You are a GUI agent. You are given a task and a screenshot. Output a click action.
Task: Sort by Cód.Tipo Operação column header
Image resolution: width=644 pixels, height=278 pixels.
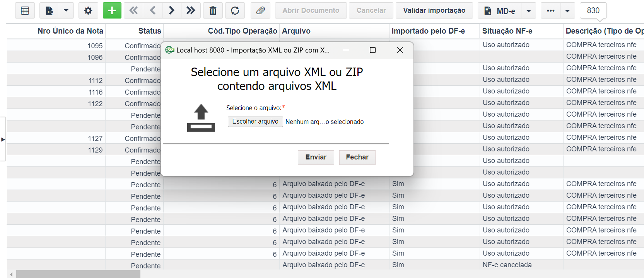click(x=221, y=31)
